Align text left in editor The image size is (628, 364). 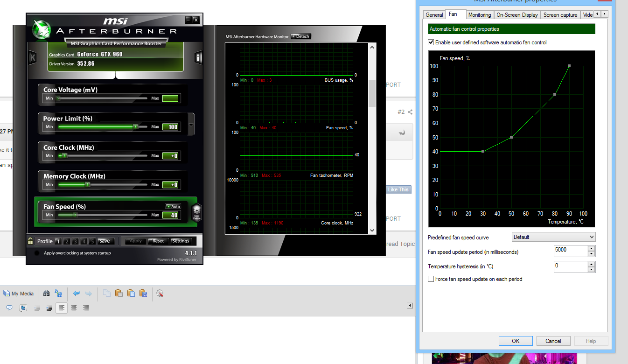[x=61, y=308]
